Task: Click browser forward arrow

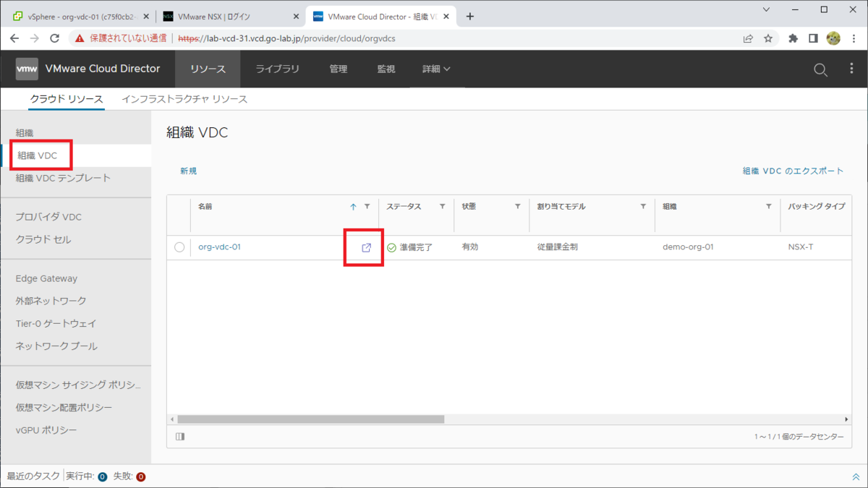Action: [35, 38]
